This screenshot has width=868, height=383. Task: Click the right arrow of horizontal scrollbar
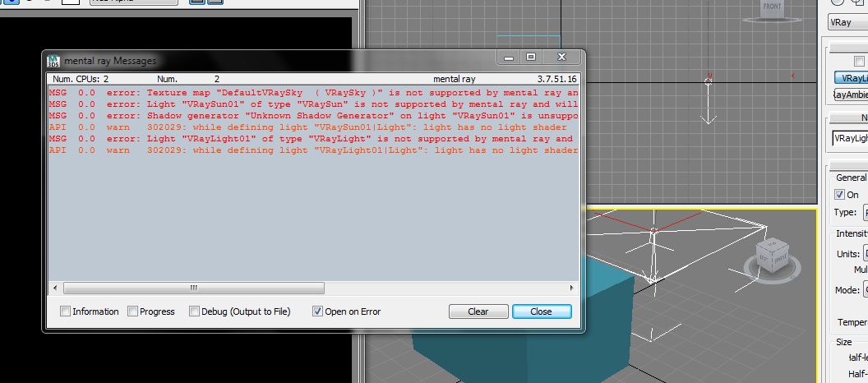571,288
